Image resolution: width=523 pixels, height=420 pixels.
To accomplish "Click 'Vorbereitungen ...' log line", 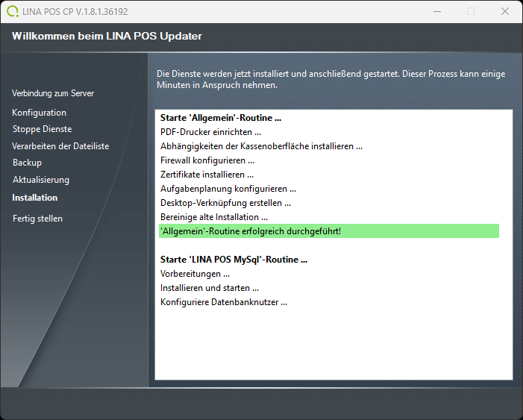I will [x=195, y=274].
